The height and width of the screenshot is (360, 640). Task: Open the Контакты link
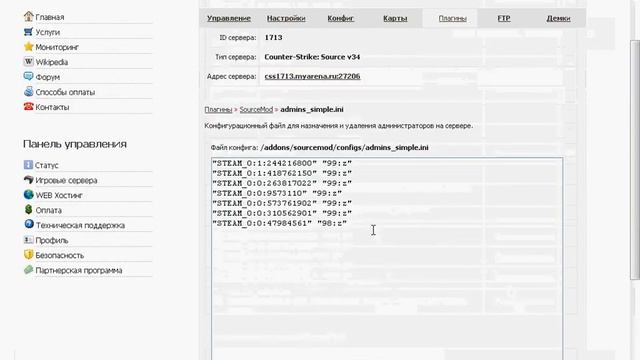pos(52,107)
